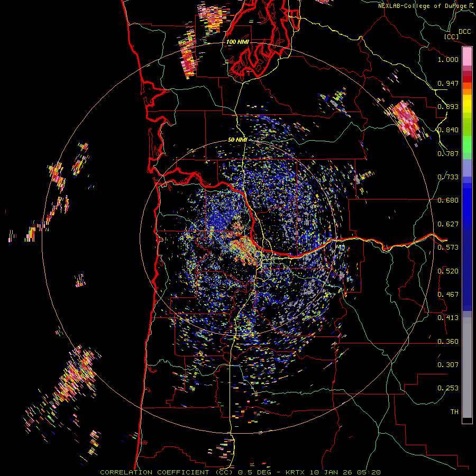The image size is (476, 476).
Task: Click the 0.947 scale value
Action: tap(448, 83)
